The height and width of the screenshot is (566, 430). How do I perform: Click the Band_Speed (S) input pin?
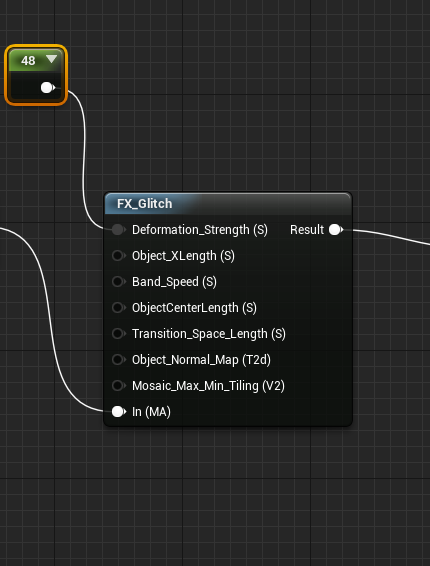[118, 282]
